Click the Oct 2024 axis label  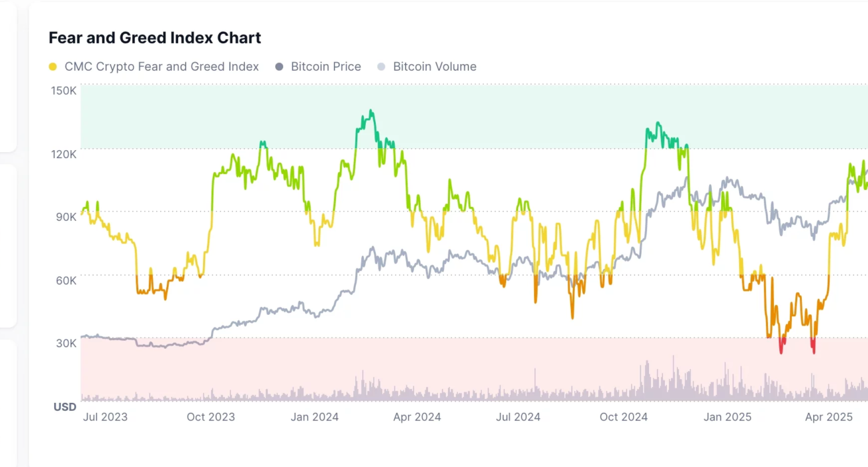624,418
